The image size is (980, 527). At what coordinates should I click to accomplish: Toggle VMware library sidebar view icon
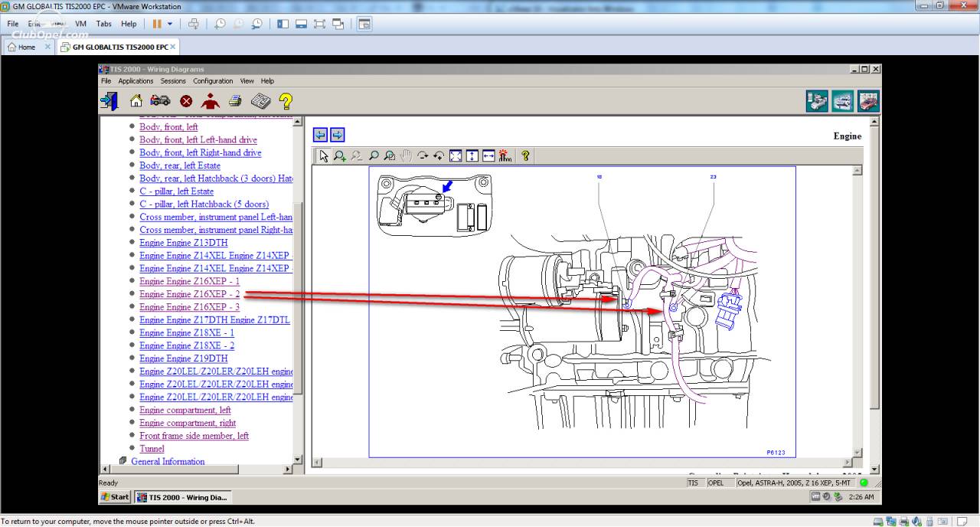coord(283,24)
